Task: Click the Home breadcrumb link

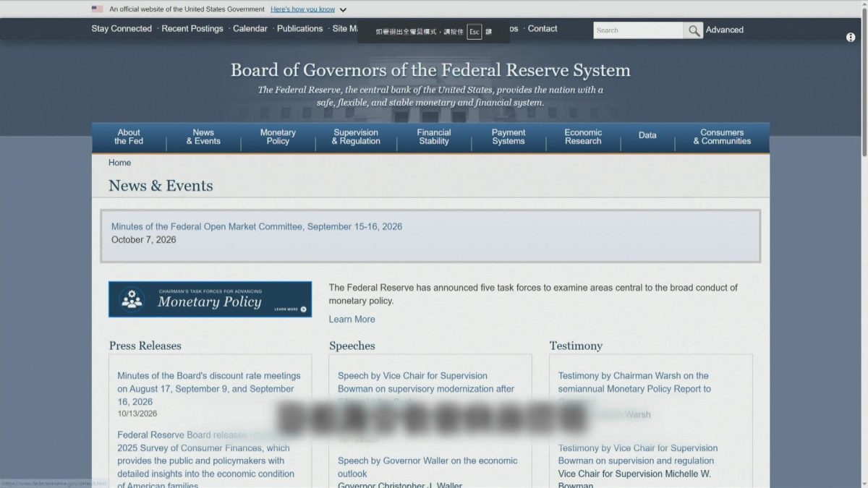Action: (120, 163)
